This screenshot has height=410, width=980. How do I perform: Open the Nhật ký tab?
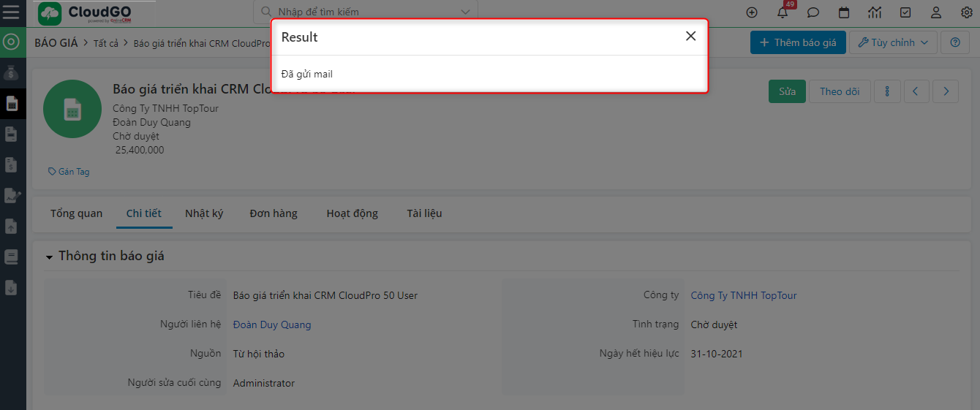point(204,213)
